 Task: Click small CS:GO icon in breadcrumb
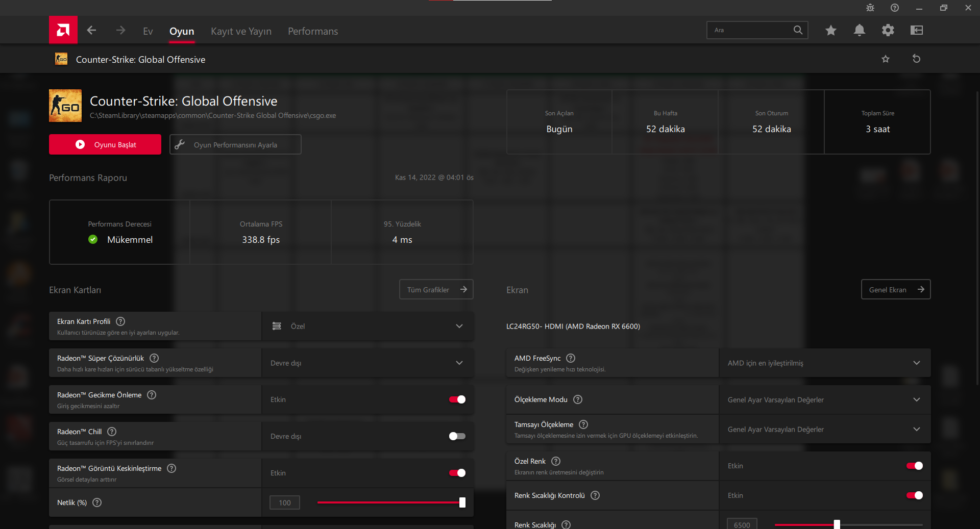[61, 59]
